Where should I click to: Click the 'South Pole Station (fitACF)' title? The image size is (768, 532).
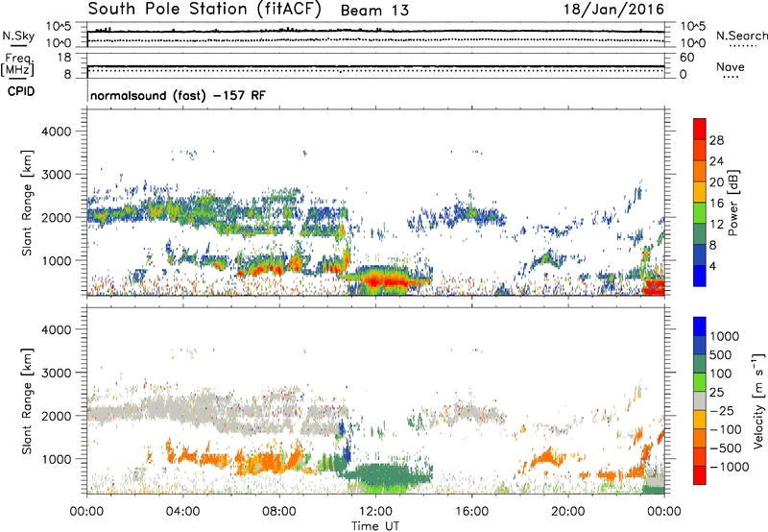[204, 10]
